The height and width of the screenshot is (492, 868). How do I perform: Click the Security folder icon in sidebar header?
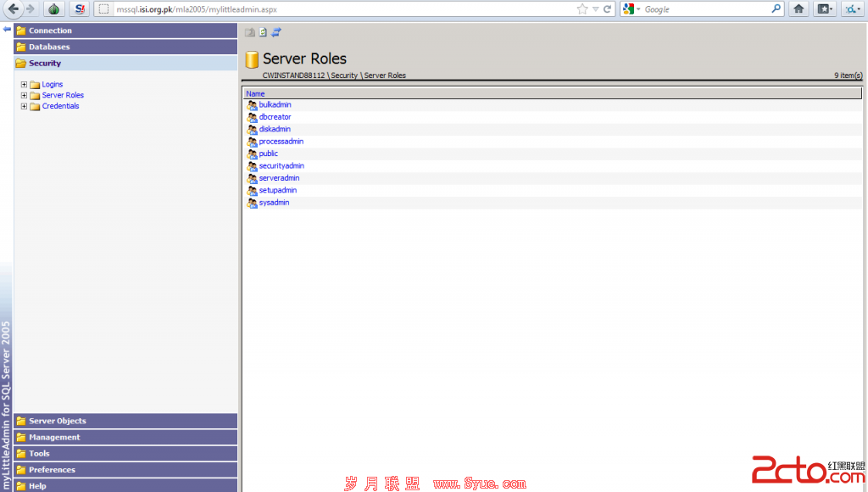coord(21,63)
